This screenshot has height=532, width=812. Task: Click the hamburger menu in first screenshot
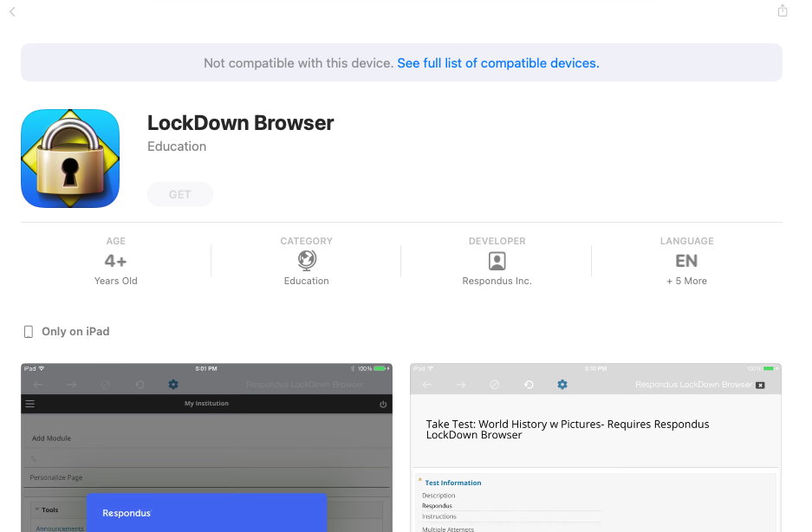(x=30, y=404)
